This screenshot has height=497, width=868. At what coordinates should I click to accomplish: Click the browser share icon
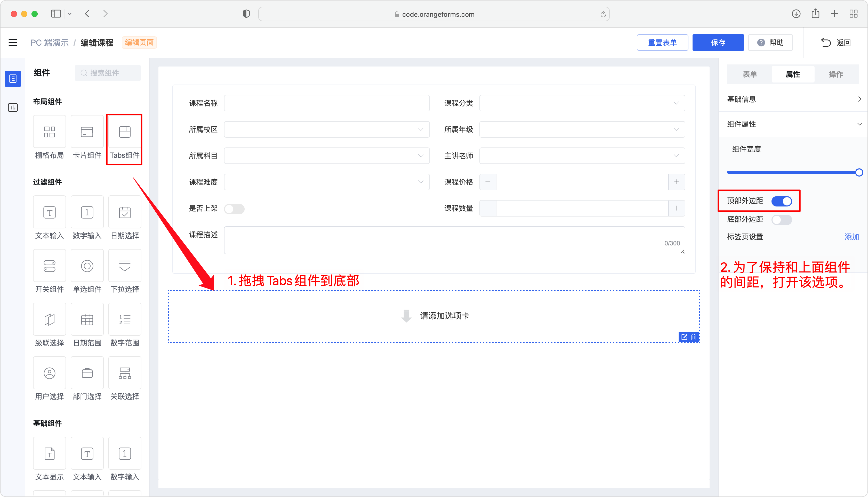[x=815, y=13]
